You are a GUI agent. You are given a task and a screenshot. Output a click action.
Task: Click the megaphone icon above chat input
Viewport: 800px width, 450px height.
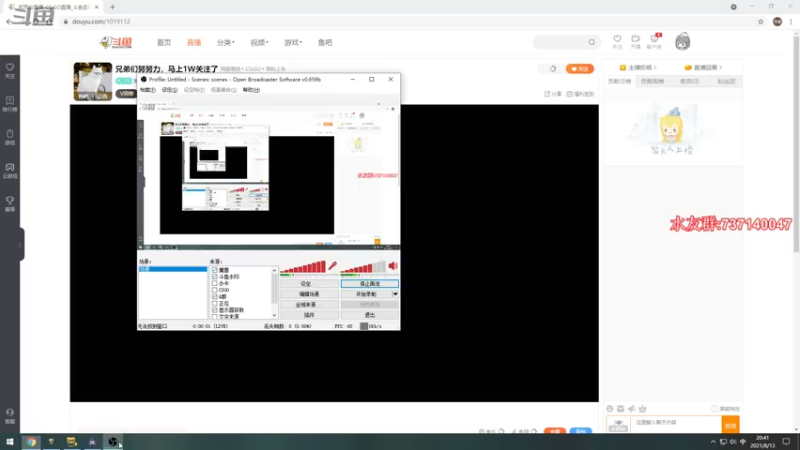point(632,409)
